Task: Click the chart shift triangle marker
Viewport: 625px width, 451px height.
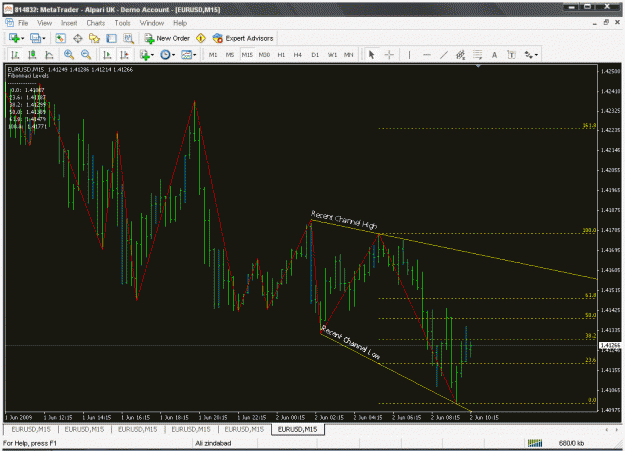Action: (x=478, y=66)
